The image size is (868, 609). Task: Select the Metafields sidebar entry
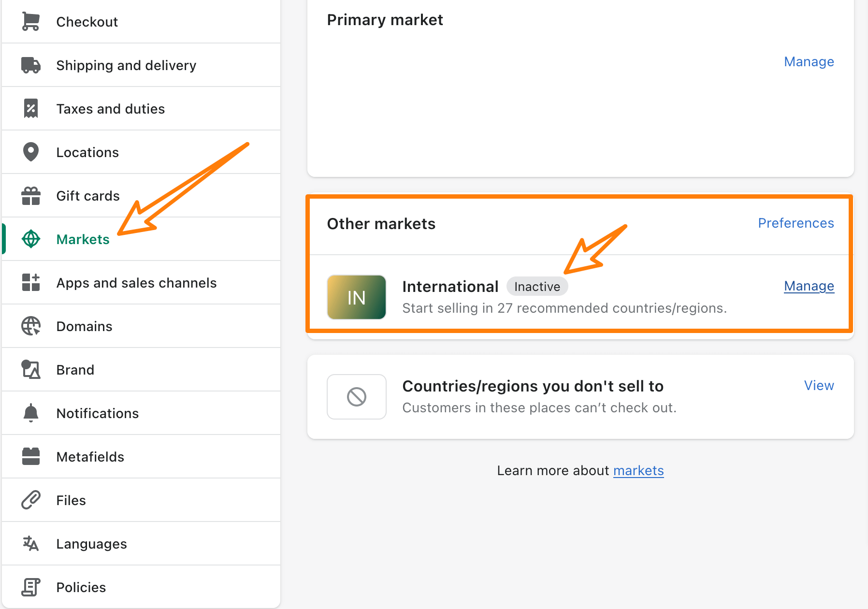pyautogui.click(x=90, y=456)
